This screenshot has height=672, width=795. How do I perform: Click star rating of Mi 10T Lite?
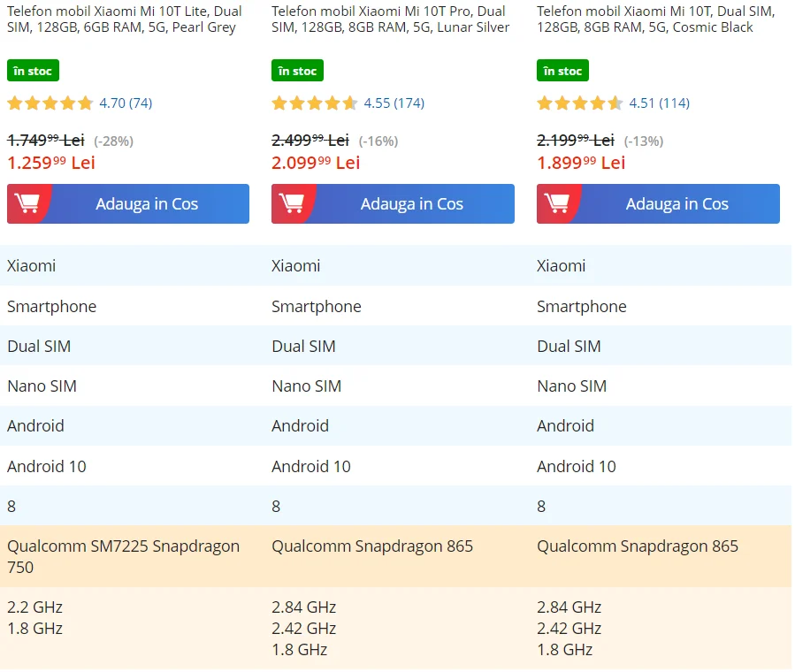(x=50, y=103)
